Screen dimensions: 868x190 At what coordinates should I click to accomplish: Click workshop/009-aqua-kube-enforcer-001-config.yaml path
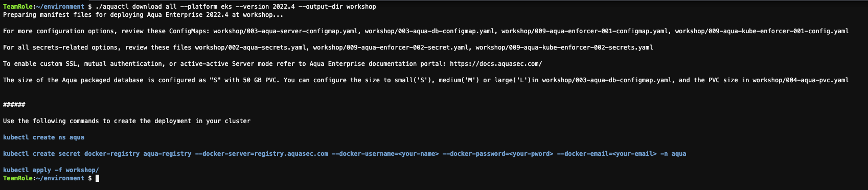[x=762, y=31]
